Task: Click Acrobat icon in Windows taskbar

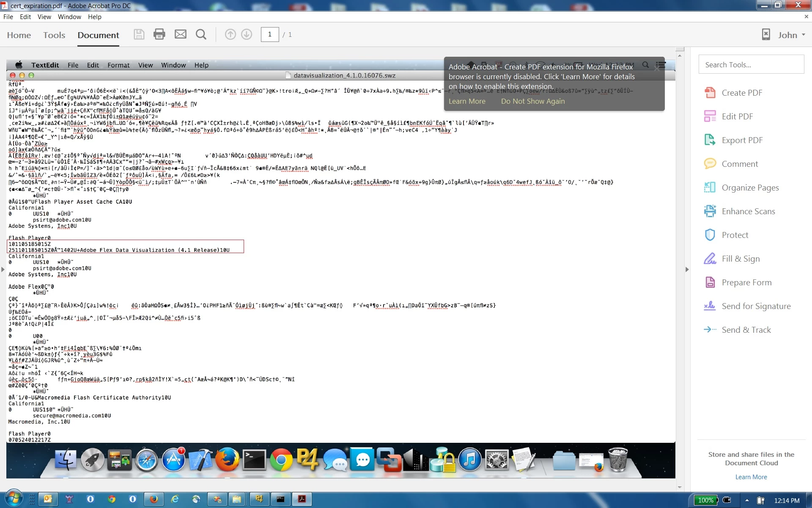Action: 302,500
